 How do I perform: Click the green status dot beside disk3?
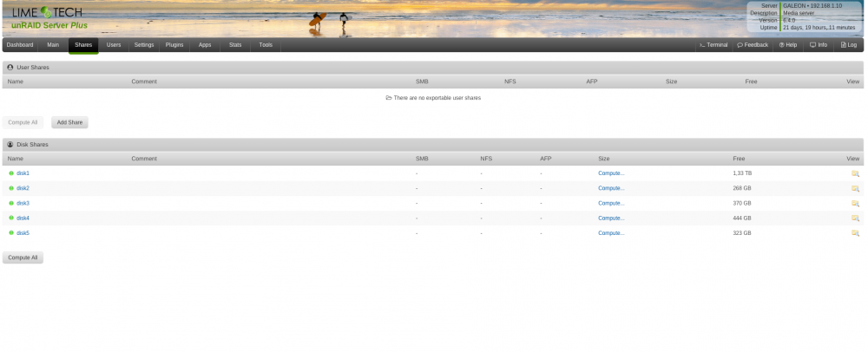[x=11, y=203]
